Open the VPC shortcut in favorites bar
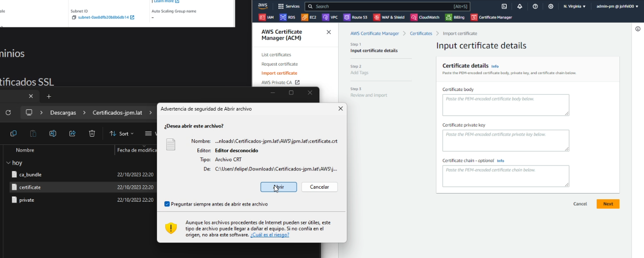 point(330,17)
